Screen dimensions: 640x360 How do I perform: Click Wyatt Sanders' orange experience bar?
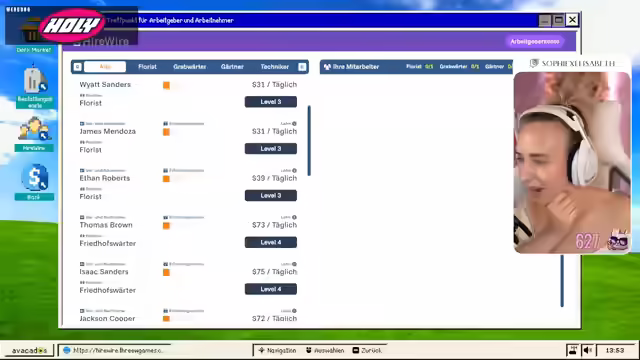click(x=166, y=85)
